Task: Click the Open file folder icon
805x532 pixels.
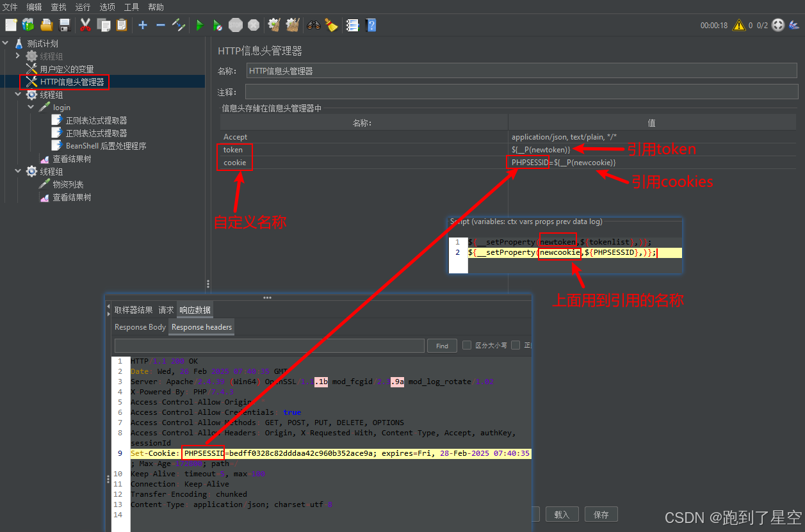Action: [46, 25]
